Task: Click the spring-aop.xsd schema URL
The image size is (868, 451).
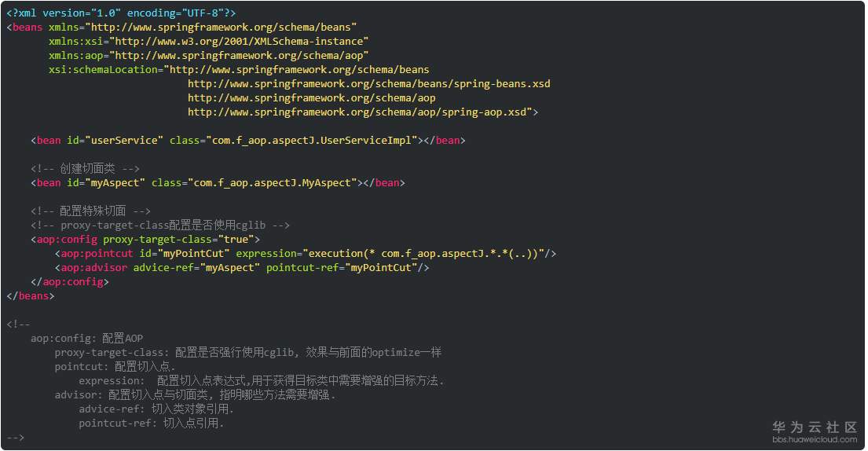Action: pos(363,112)
